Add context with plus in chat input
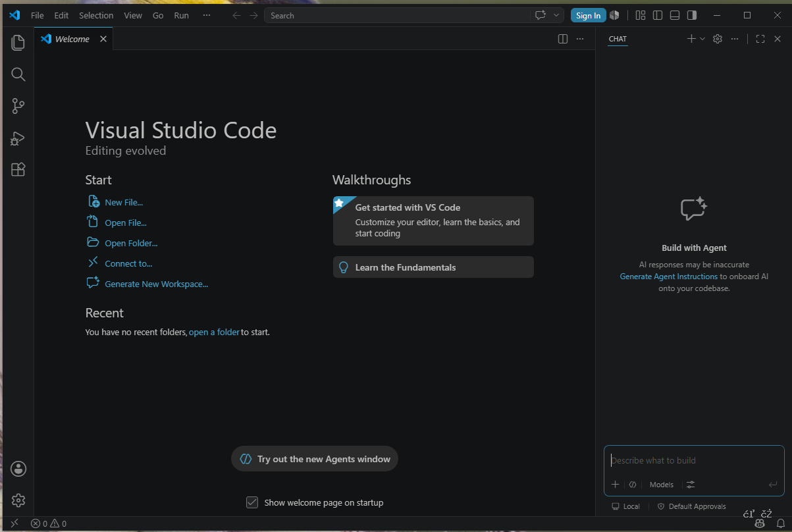Screen dimensions: 792x532 tap(615, 485)
